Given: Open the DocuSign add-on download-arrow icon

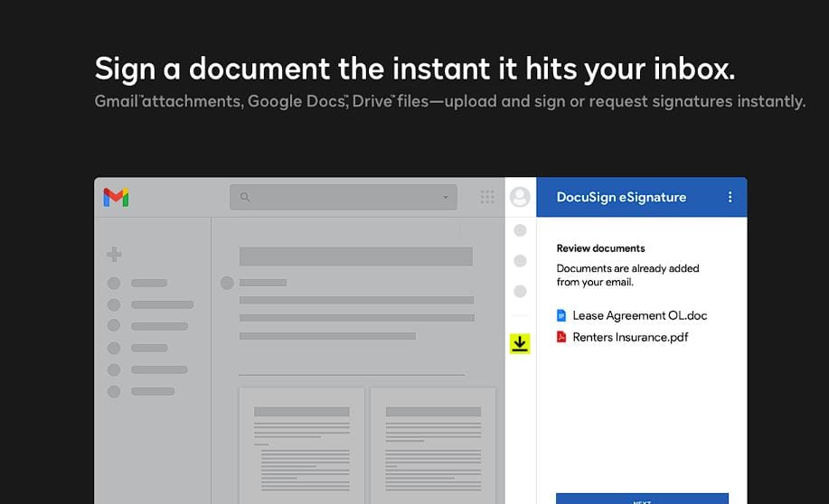Looking at the screenshot, I should tap(520, 344).
